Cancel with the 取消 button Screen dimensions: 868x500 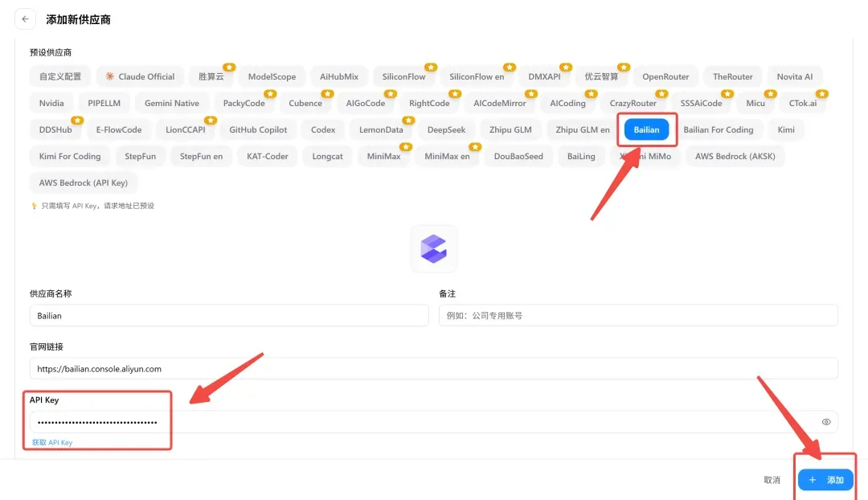click(x=772, y=480)
